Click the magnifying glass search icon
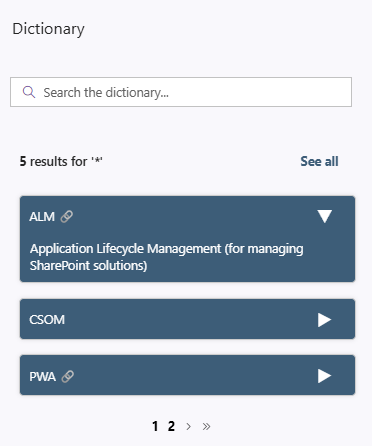This screenshot has width=372, height=446. [29, 92]
